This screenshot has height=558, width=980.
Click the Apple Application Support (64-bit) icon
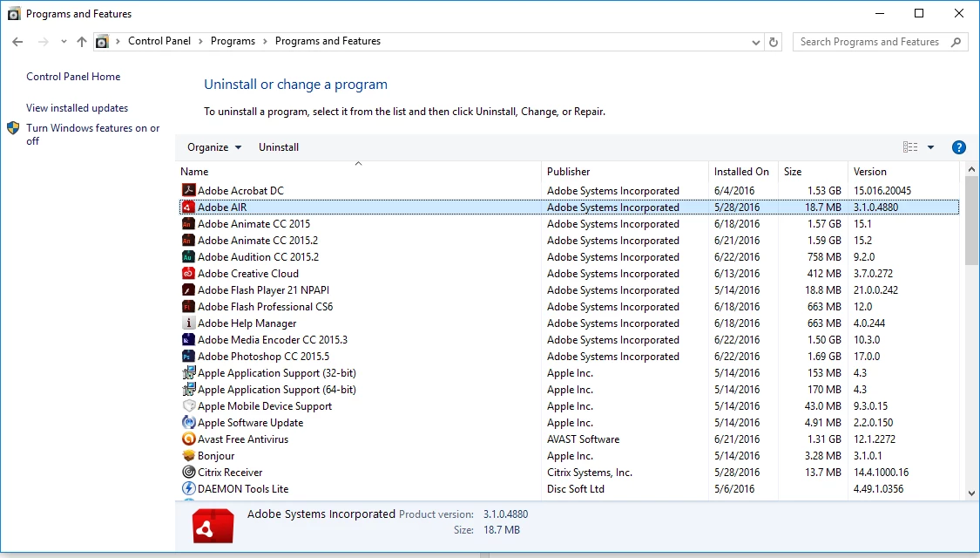tap(188, 389)
